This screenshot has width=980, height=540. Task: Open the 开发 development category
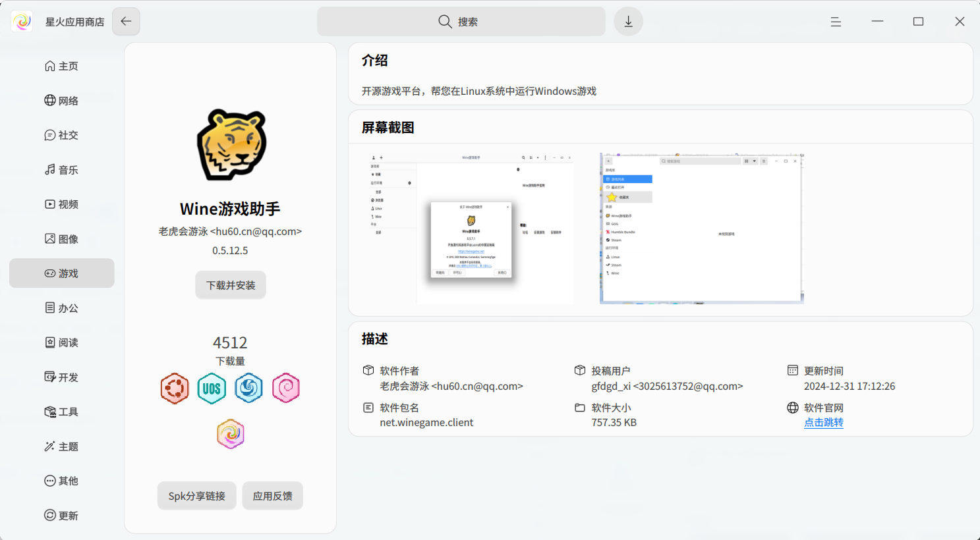(62, 377)
